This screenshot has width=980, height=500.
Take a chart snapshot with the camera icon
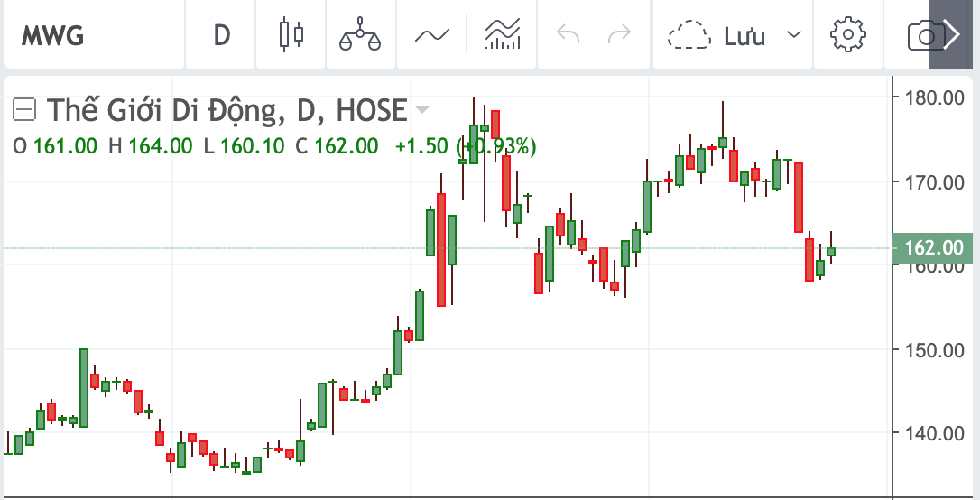pos(922,36)
